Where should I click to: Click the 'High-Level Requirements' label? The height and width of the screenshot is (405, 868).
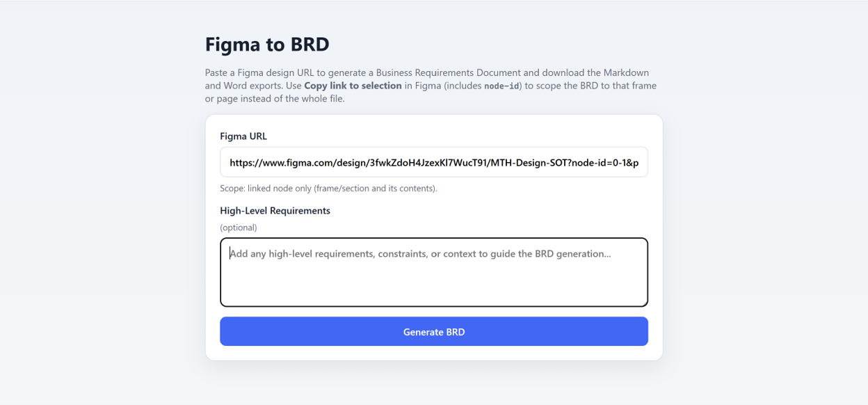(275, 210)
